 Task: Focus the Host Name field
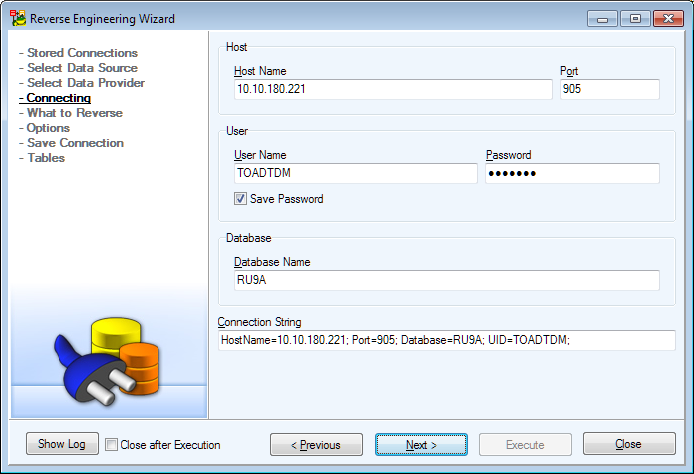pos(393,89)
